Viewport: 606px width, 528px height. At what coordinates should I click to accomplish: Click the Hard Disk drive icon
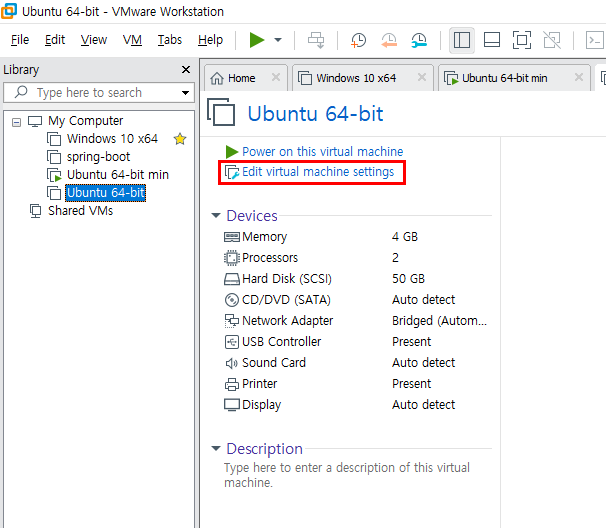(x=232, y=279)
